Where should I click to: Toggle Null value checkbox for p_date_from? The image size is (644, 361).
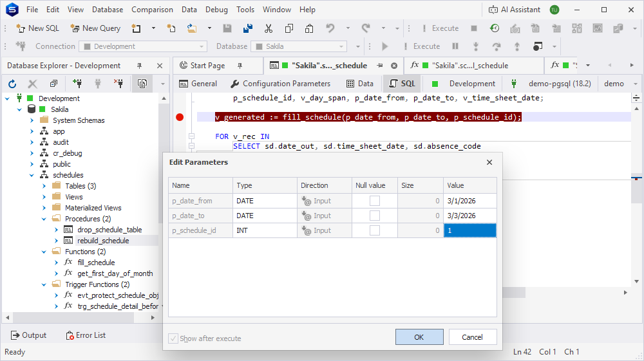pyautogui.click(x=375, y=201)
